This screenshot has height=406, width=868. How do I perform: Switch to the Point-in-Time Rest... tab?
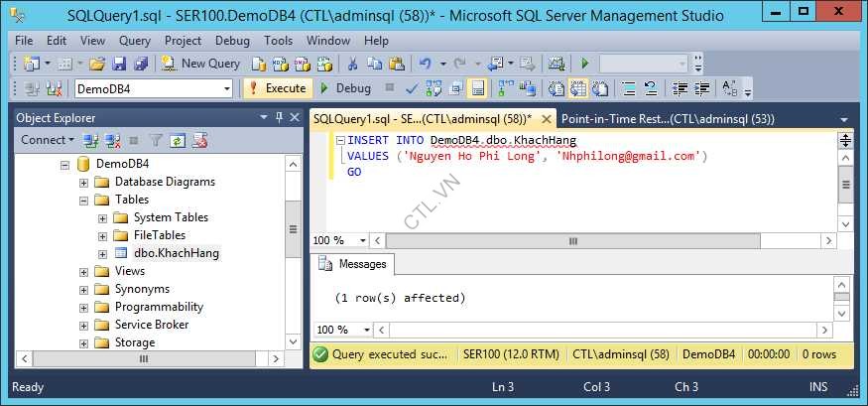(x=667, y=118)
